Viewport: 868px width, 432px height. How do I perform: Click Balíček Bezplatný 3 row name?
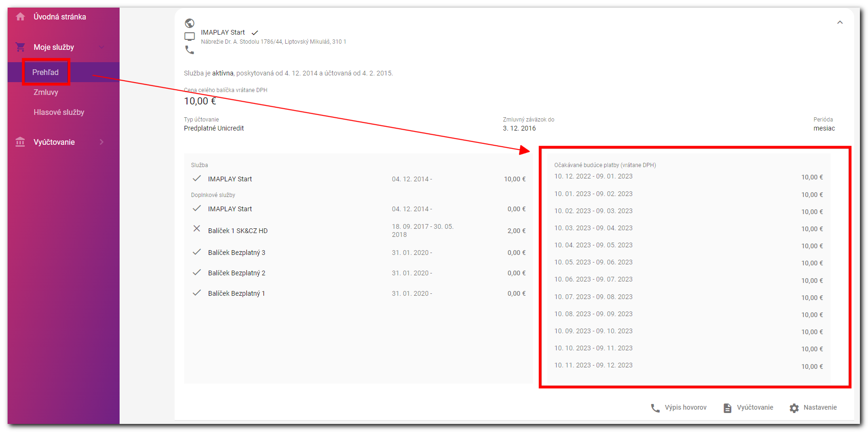(x=237, y=253)
